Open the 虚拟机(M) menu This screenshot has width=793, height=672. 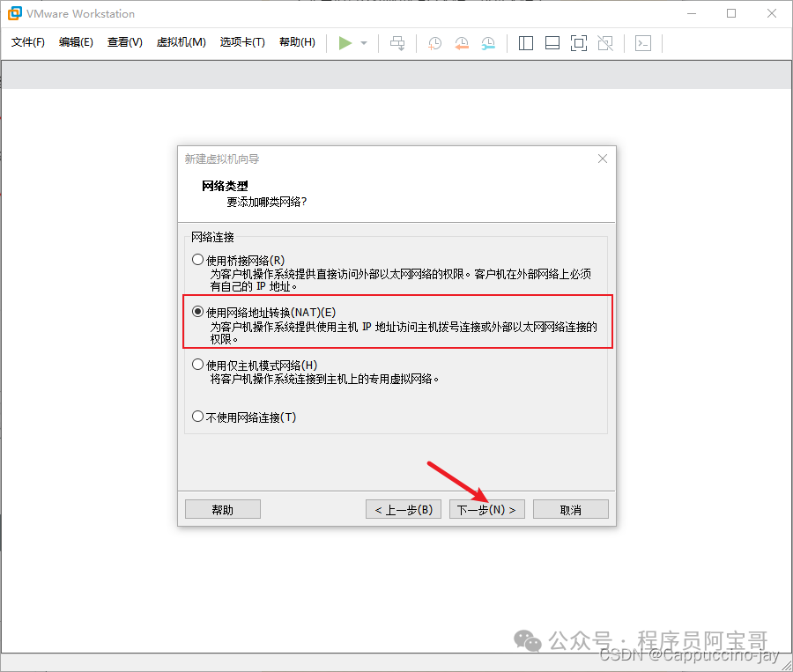[181, 42]
